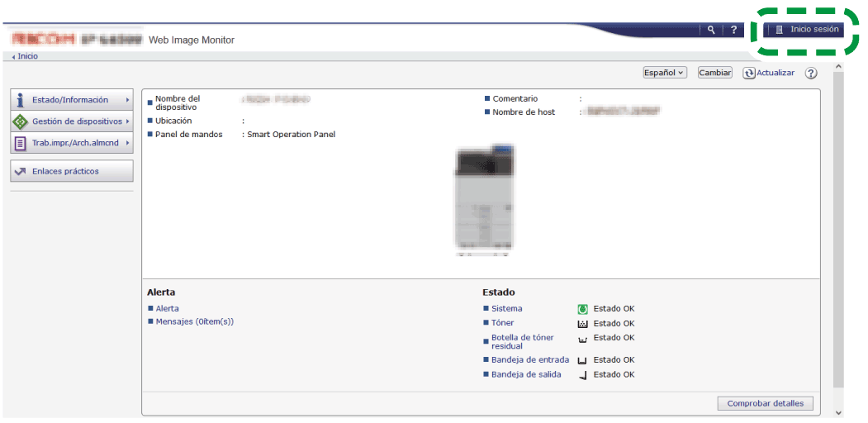Open the Gestión de dispositivos menu
868x423 pixels.
pos(76,121)
